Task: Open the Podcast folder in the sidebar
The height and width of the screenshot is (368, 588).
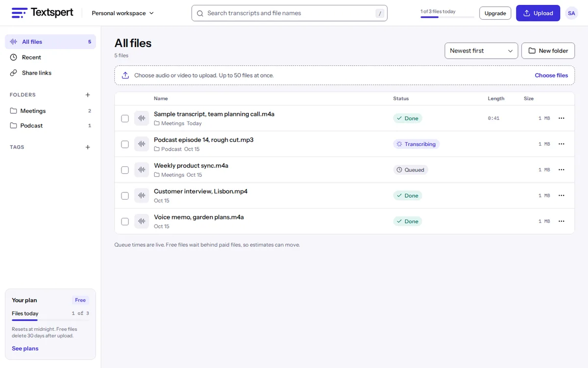Action: (50, 126)
